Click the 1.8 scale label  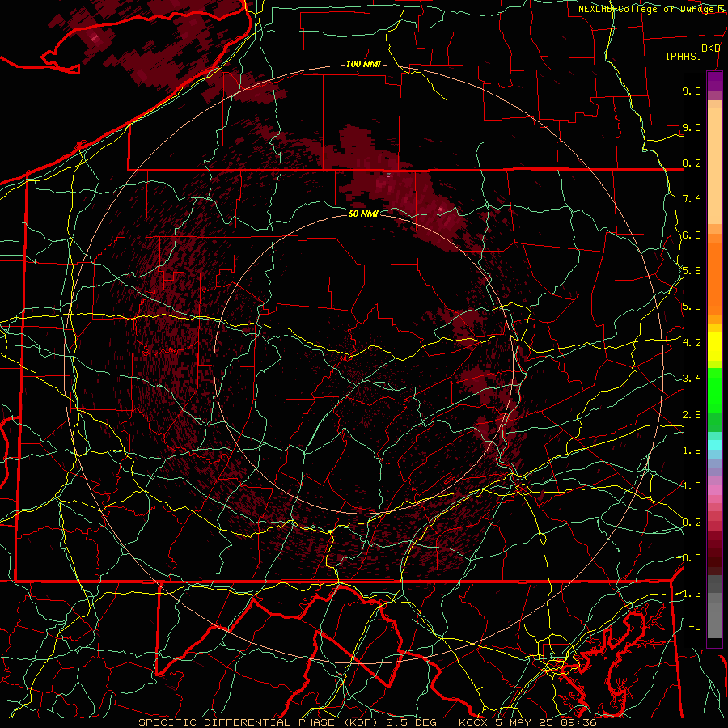[692, 451]
